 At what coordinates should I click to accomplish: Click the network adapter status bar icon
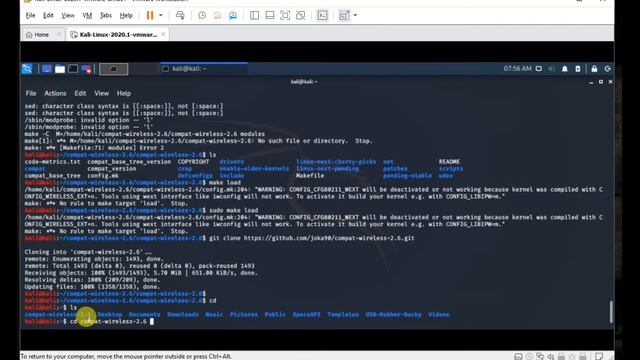coord(540,356)
